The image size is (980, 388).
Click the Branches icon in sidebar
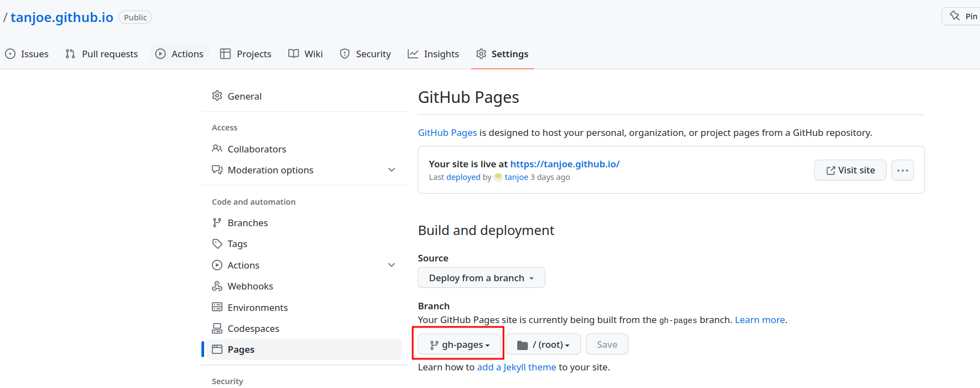pos(217,223)
